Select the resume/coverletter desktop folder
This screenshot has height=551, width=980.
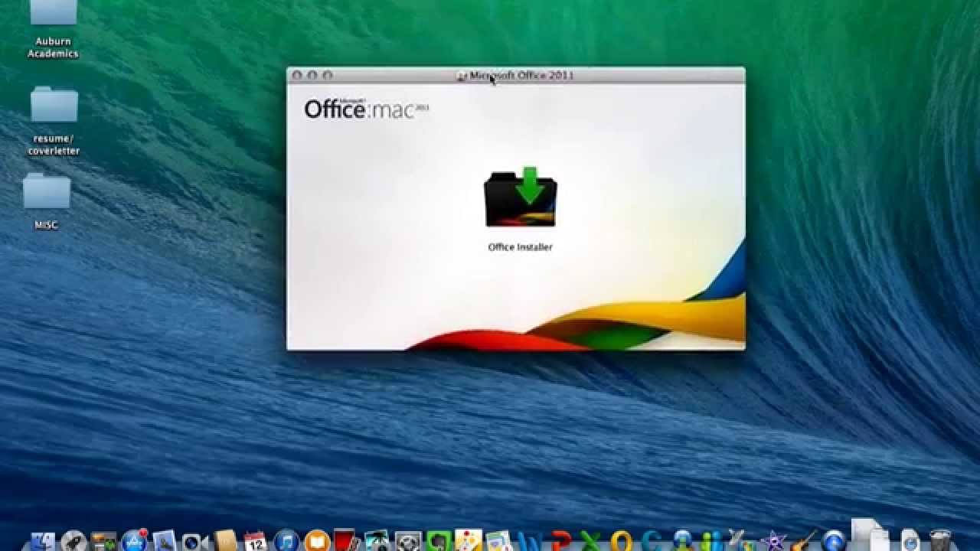(54, 121)
